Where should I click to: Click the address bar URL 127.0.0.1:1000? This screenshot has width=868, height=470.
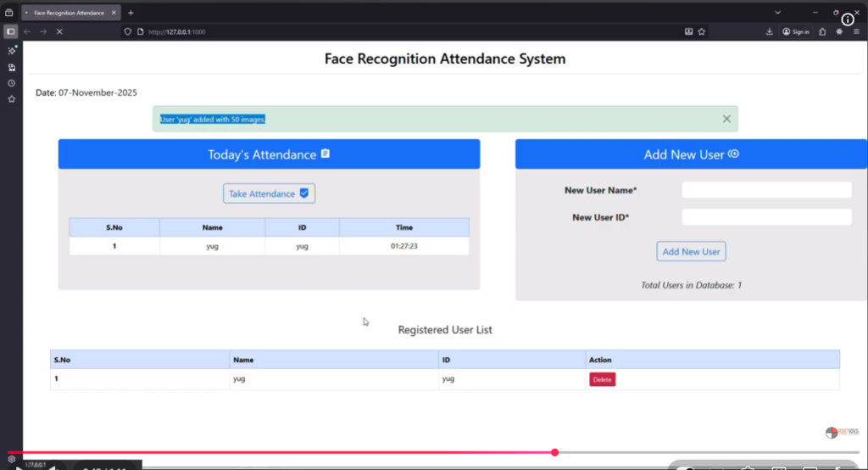click(177, 32)
